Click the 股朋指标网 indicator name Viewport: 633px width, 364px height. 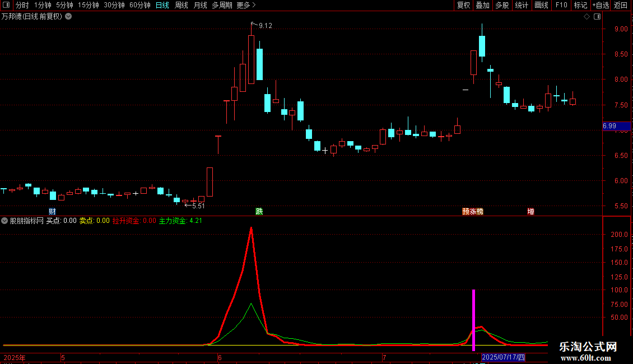[x=27, y=221]
